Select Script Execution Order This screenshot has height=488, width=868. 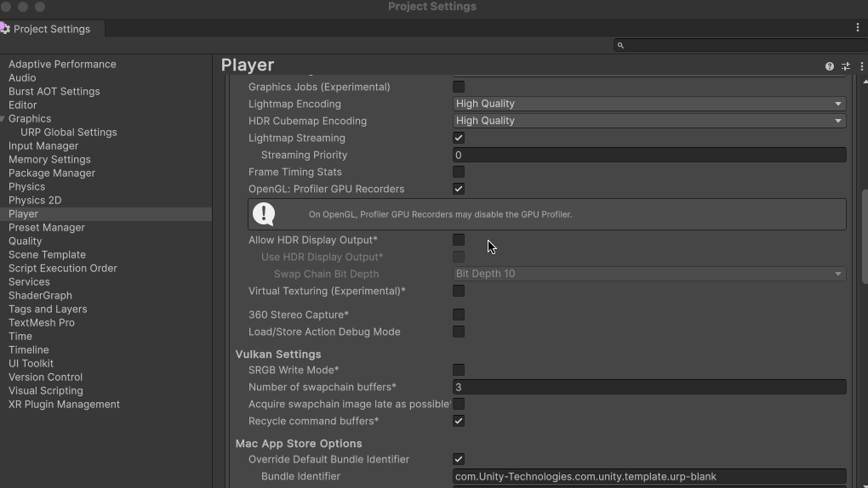click(x=63, y=269)
